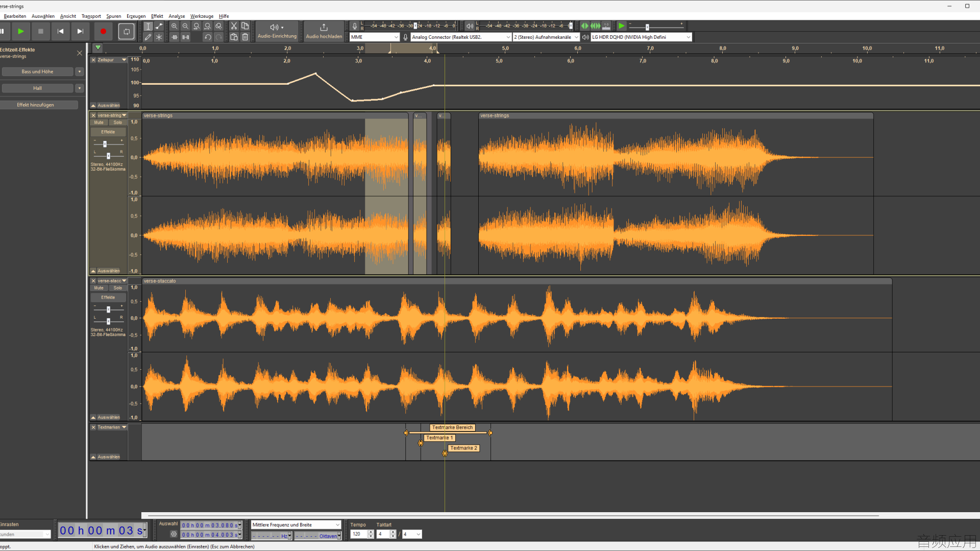Screen dimensions: 980x551
Task: Open the Effekt menu
Action: click(x=157, y=16)
